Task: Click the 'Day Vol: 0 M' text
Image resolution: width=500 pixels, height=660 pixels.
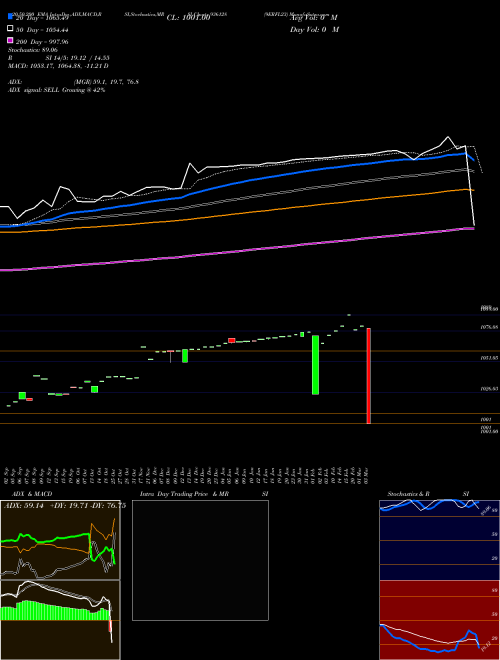Action: [314, 30]
